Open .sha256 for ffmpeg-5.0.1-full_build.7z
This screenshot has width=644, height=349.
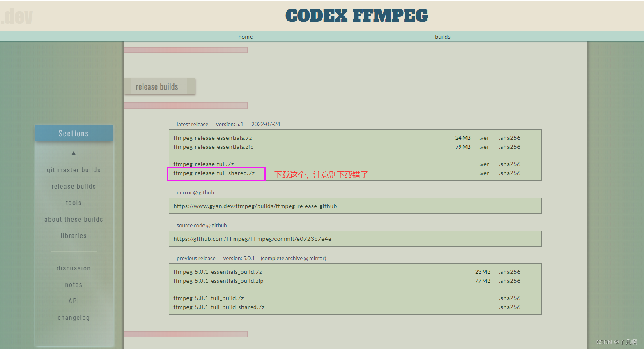point(510,298)
